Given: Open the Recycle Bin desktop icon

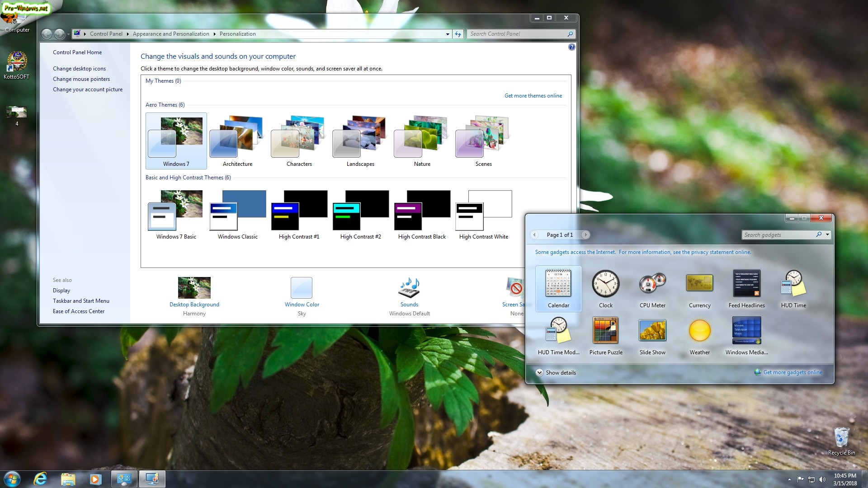Looking at the screenshot, I should [x=841, y=438].
